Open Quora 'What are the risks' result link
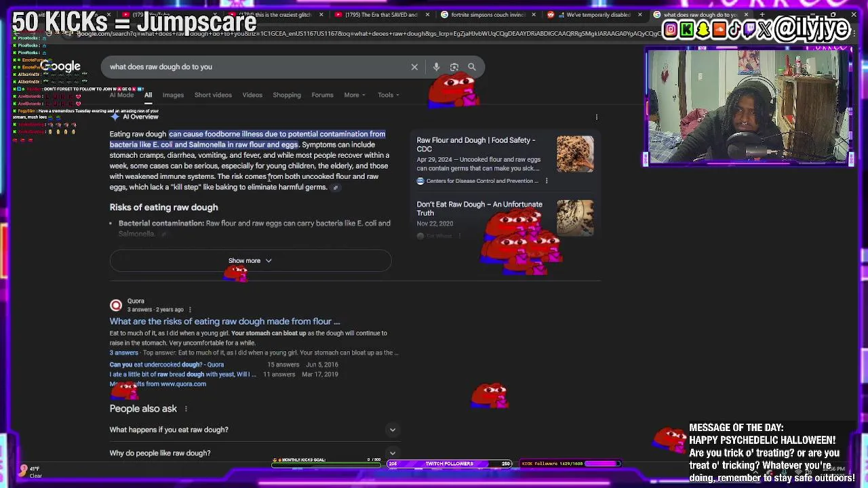868x488 pixels. (x=224, y=322)
